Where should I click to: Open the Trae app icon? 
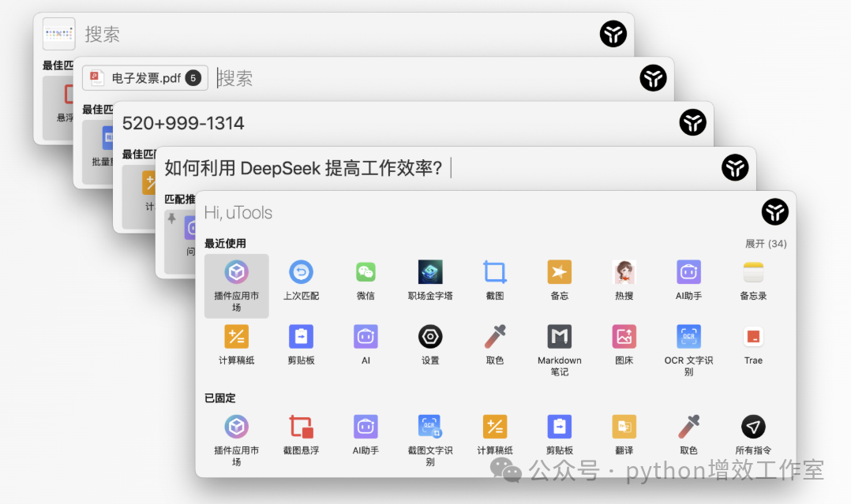[x=753, y=344]
